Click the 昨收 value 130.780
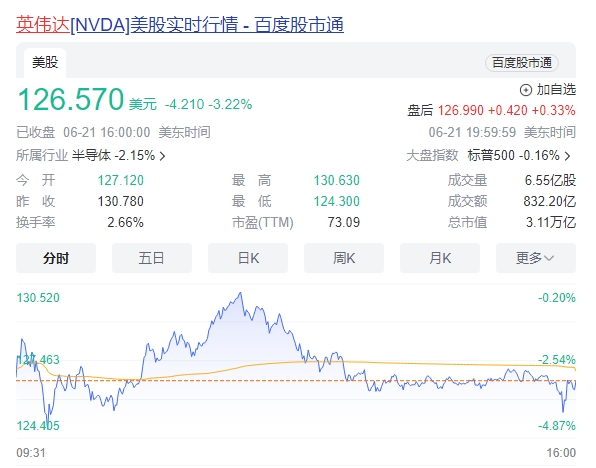596x468 pixels. pyautogui.click(x=120, y=201)
